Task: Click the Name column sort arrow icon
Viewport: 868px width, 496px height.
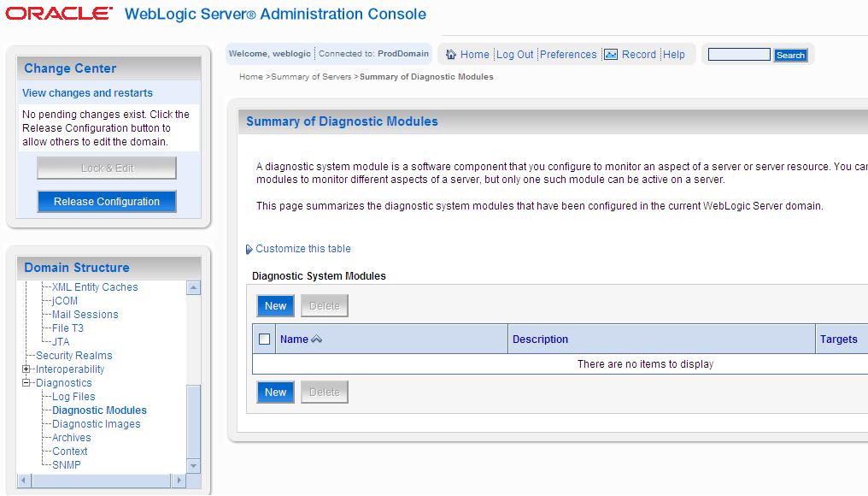Action: click(x=317, y=340)
